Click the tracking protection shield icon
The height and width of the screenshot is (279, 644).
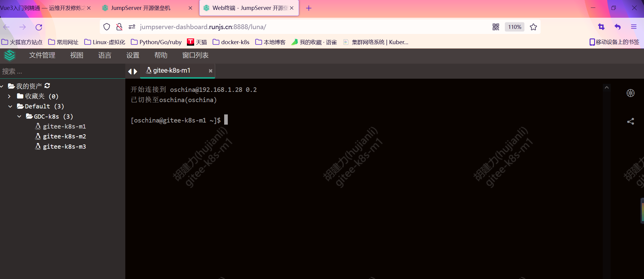click(107, 27)
